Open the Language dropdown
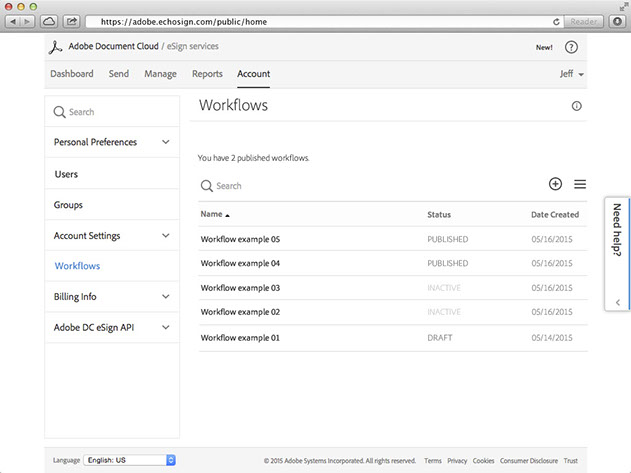631x473 pixels. coord(129,460)
